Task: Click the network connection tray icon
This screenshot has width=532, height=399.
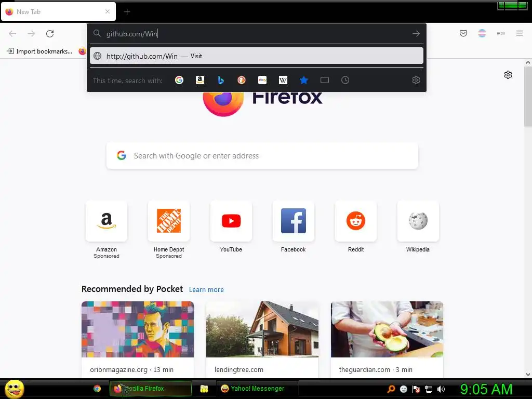Action: click(x=429, y=389)
